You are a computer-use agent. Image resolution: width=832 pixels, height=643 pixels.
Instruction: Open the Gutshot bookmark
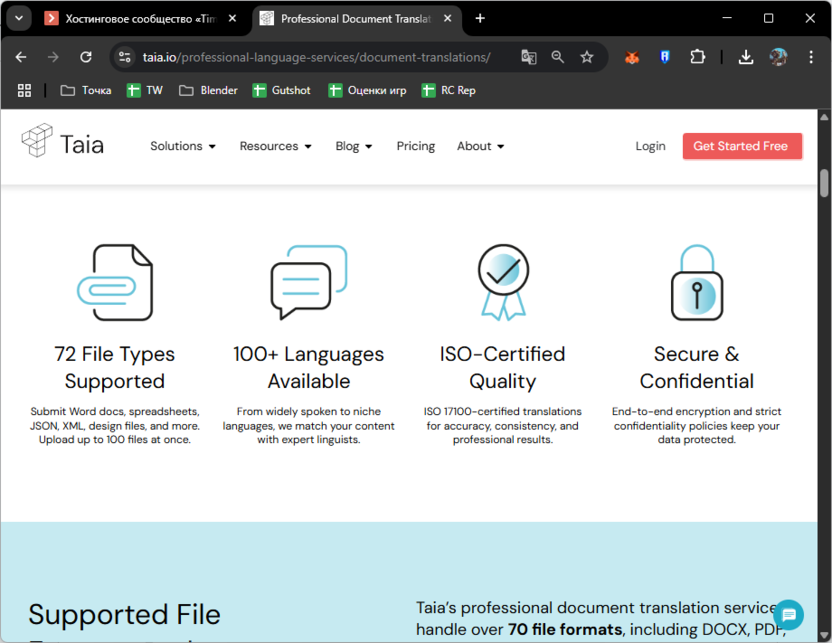click(281, 90)
